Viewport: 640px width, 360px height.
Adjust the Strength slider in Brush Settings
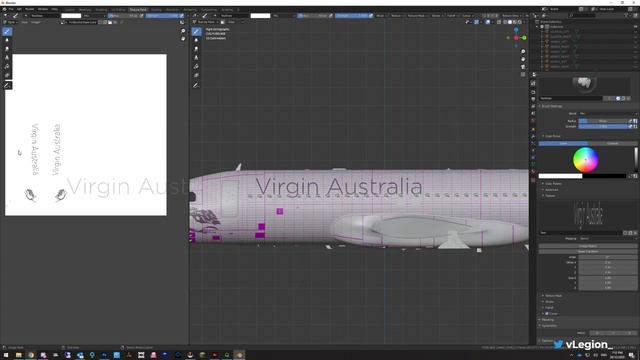603,127
